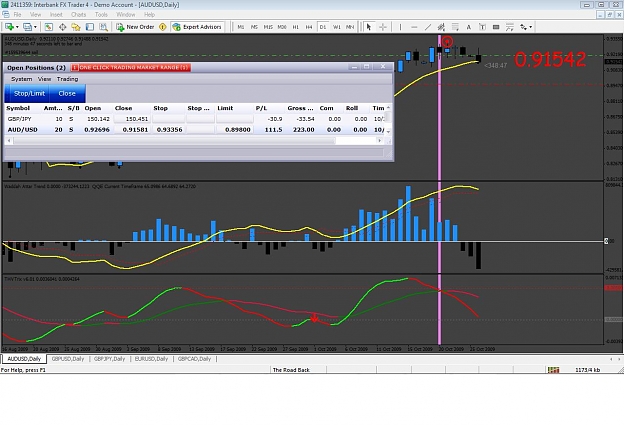The width and height of the screenshot is (625, 425).
Task: Click the line-studies icon after the rectangle tool
Action: 509,27
